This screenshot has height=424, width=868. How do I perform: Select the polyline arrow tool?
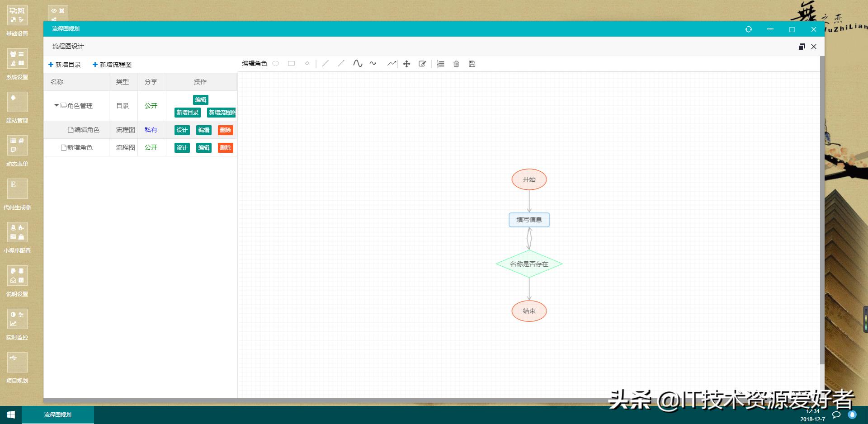(x=391, y=64)
